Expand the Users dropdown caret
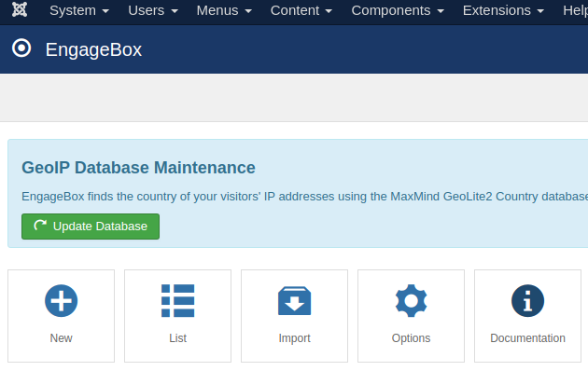Screen dimensions: 588x371 [x=175, y=11]
